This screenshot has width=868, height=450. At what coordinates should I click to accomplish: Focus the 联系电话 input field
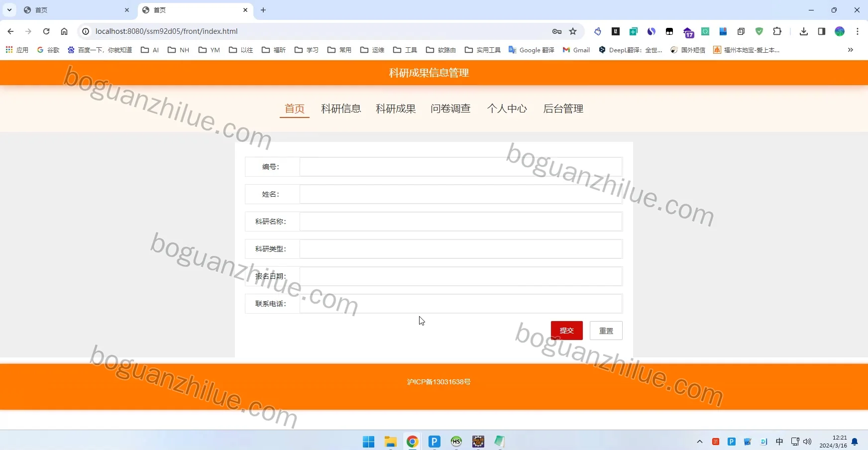click(461, 304)
